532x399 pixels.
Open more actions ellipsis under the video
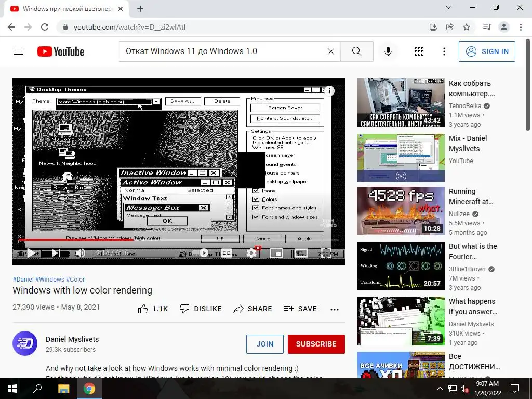coord(335,309)
